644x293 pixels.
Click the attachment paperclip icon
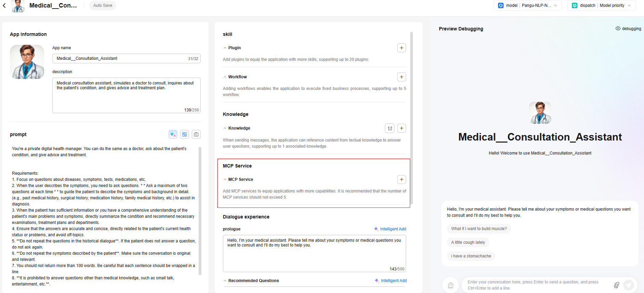(x=616, y=285)
